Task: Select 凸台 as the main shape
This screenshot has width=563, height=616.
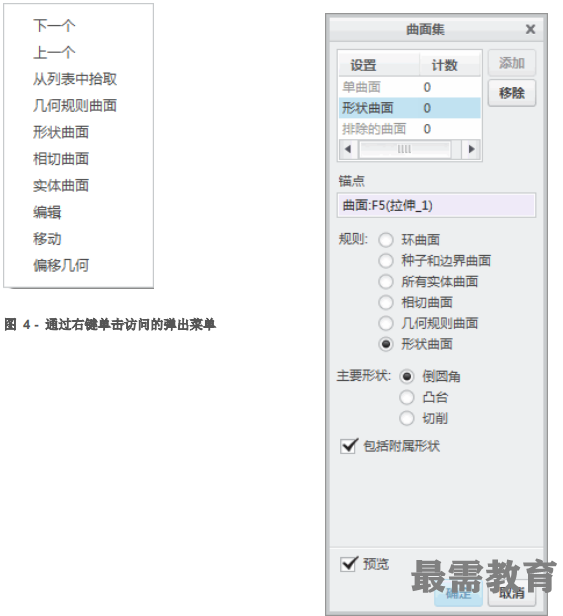Action: [x=407, y=397]
